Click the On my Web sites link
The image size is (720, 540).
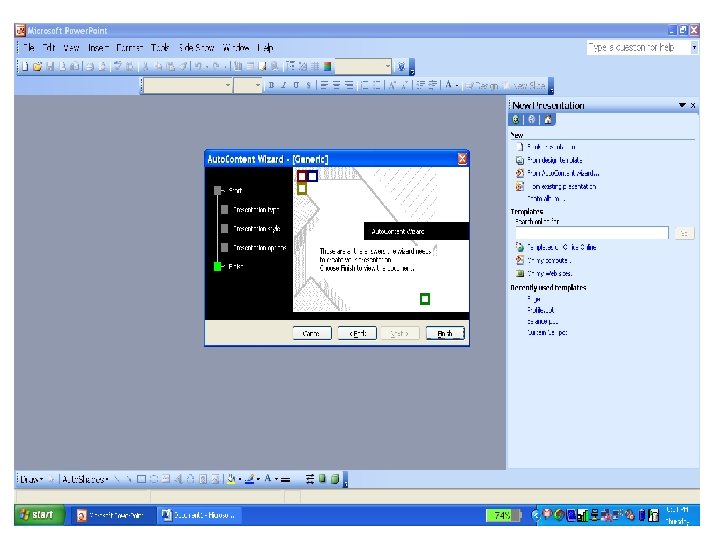click(x=550, y=273)
